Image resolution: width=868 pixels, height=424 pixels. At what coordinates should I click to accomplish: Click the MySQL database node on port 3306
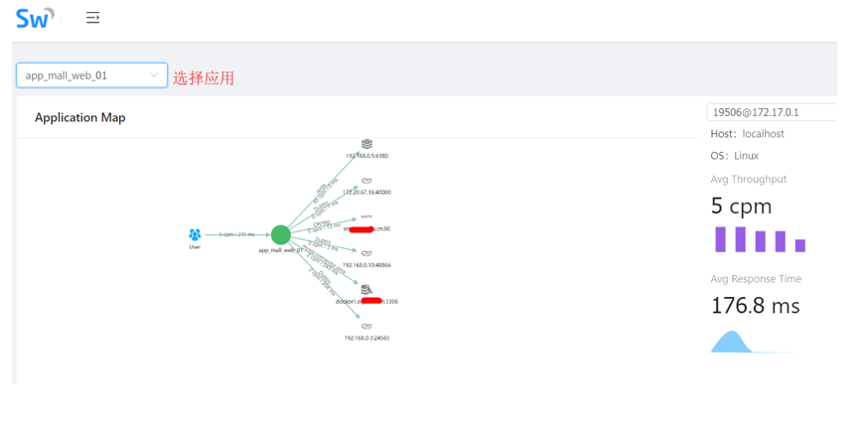coord(366,290)
